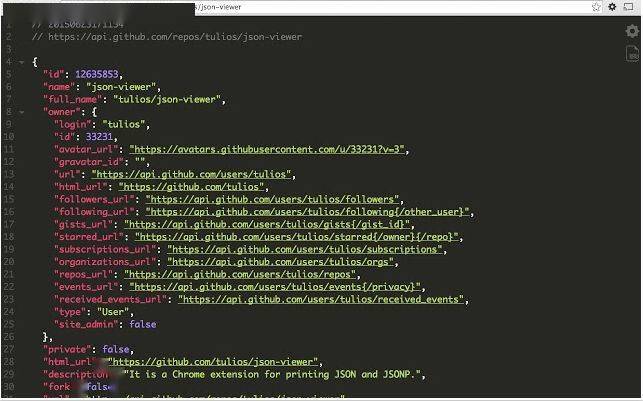The height and width of the screenshot is (401, 643).
Task: Collapse the root object fold arrow
Action: tap(21, 62)
